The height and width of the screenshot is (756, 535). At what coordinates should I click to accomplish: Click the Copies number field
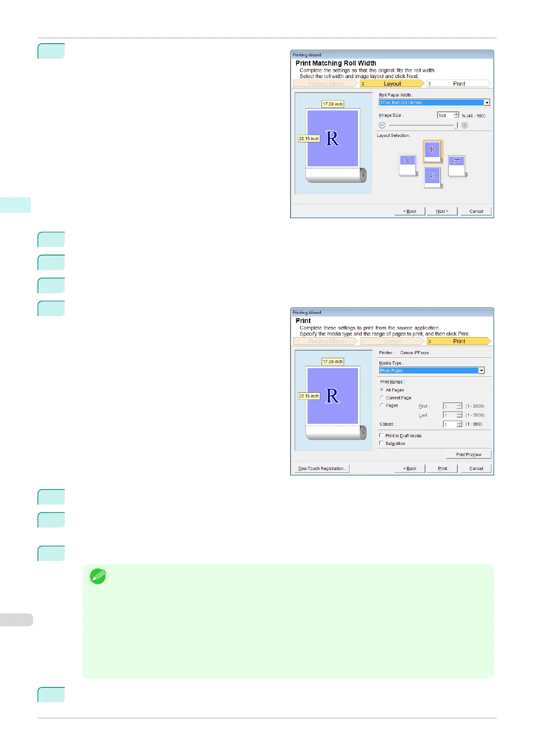click(x=449, y=424)
